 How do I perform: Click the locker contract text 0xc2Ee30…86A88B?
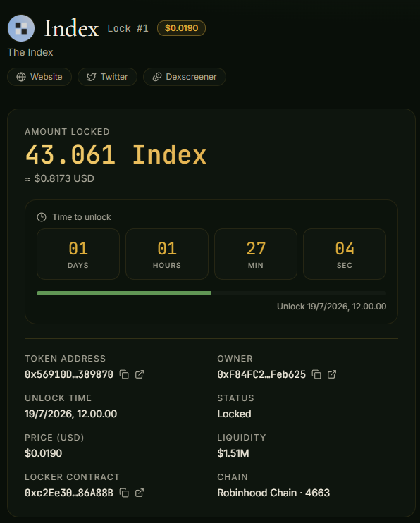pos(69,493)
